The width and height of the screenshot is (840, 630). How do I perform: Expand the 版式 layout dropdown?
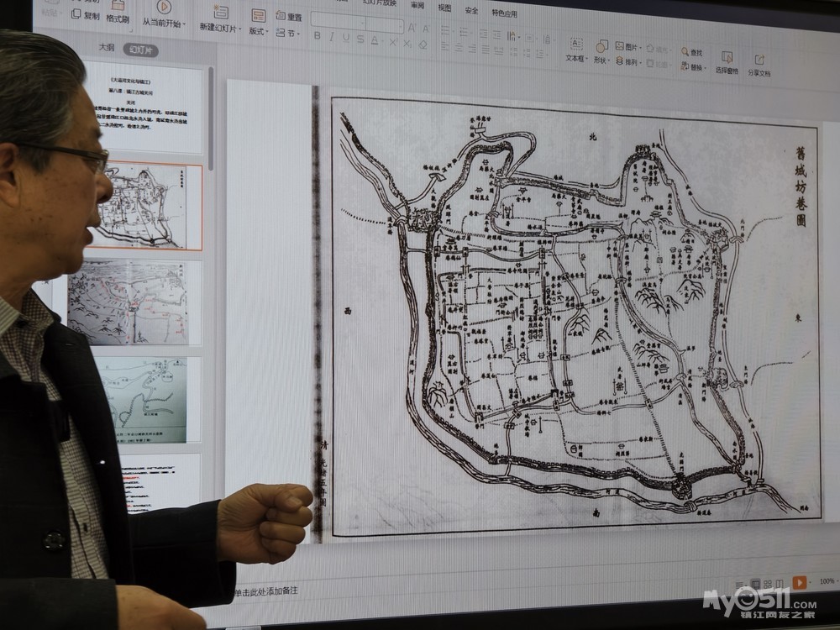(259, 22)
